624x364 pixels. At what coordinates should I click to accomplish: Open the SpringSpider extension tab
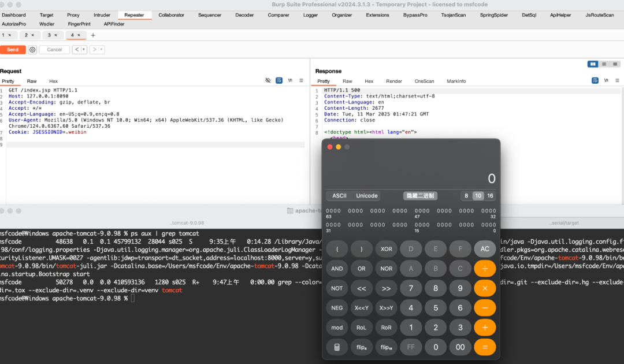493,15
